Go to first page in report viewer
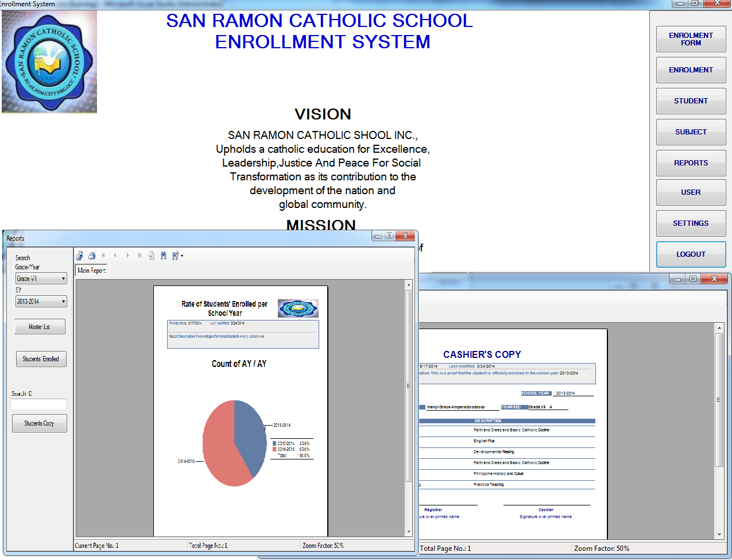Screen dimensions: 732x560 point(103,256)
